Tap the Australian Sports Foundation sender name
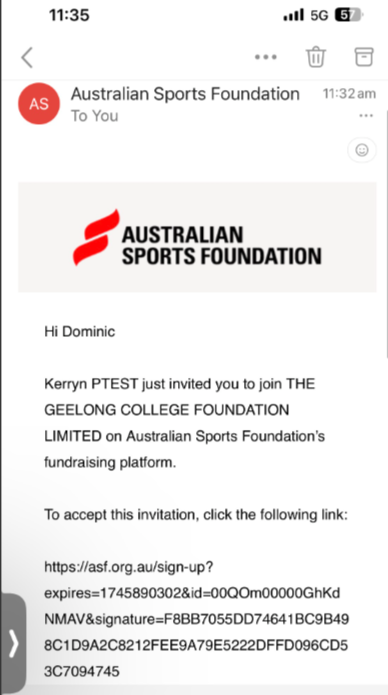388x695 pixels. point(185,94)
